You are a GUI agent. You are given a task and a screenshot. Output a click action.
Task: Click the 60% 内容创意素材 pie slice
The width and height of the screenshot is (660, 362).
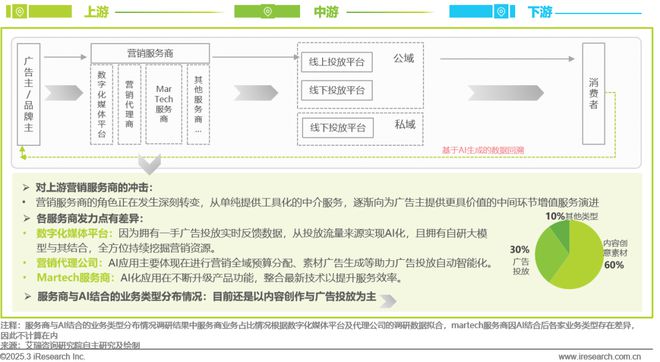point(585,257)
